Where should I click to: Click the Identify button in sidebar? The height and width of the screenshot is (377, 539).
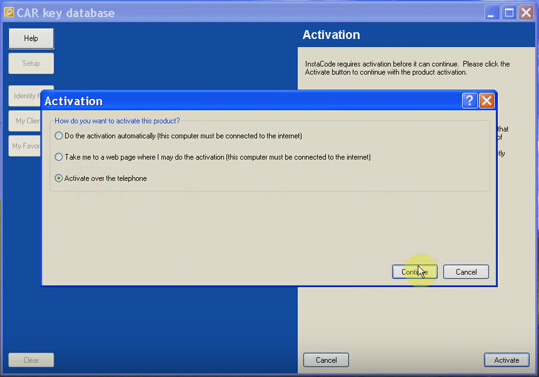coord(25,96)
